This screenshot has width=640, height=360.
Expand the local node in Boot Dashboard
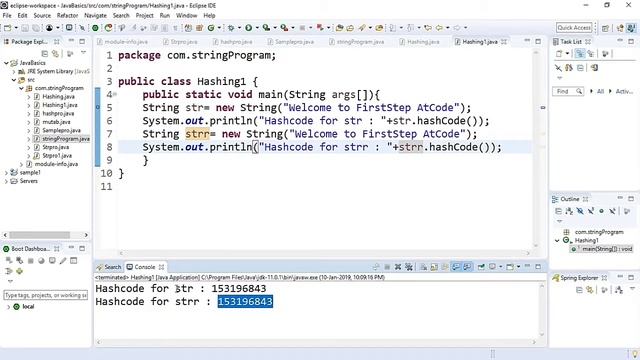click(x=8, y=307)
